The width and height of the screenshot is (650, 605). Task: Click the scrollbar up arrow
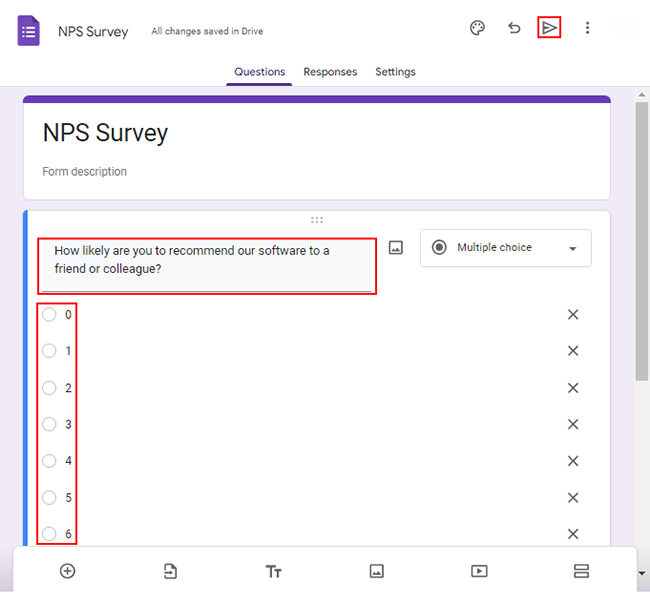coord(642,95)
